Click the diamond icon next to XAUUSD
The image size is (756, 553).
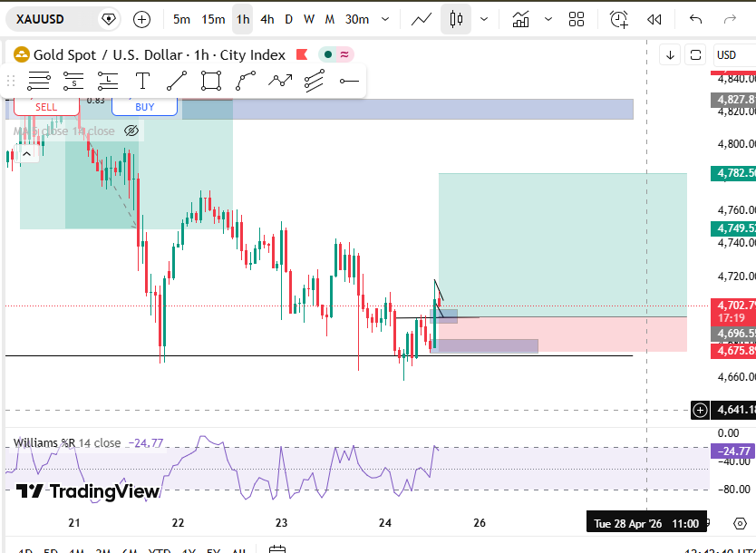click(109, 19)
